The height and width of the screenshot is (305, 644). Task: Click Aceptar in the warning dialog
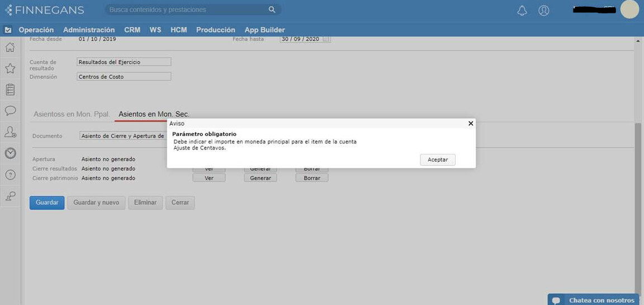pos(438,160)
